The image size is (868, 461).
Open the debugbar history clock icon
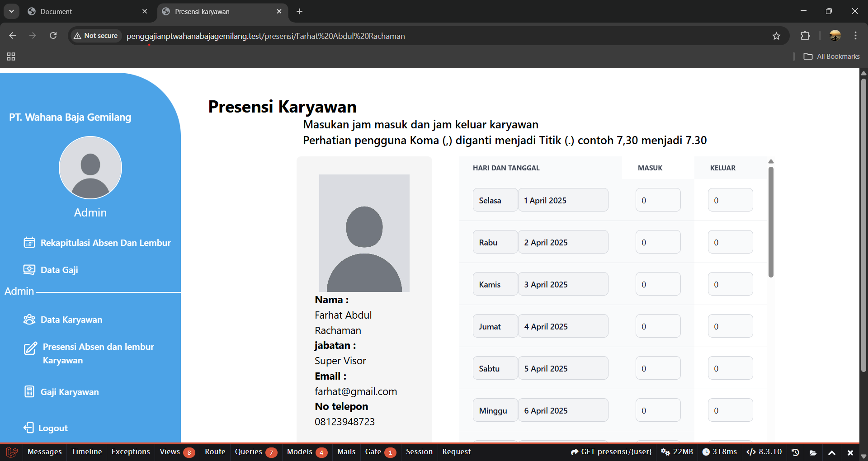pyautogui.click(x=796, y=452)
